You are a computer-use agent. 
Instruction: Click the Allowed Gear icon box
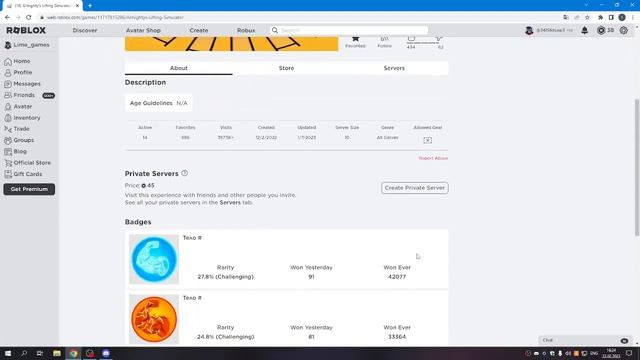(x=427, y=140)
